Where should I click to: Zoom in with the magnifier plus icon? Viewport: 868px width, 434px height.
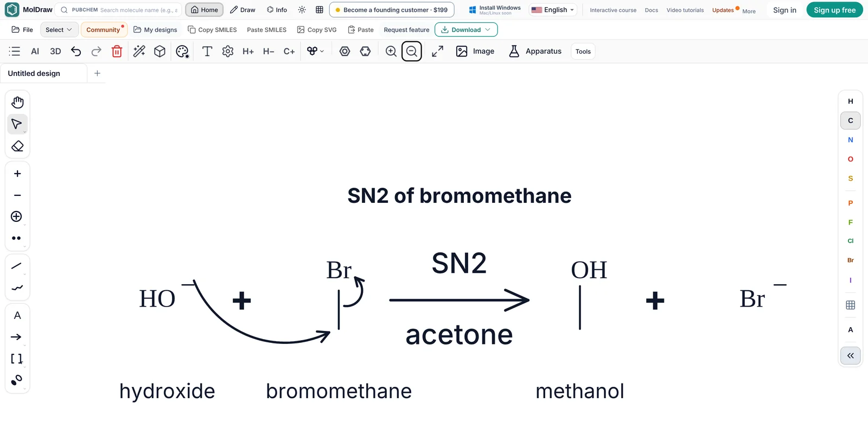point(391,52)
